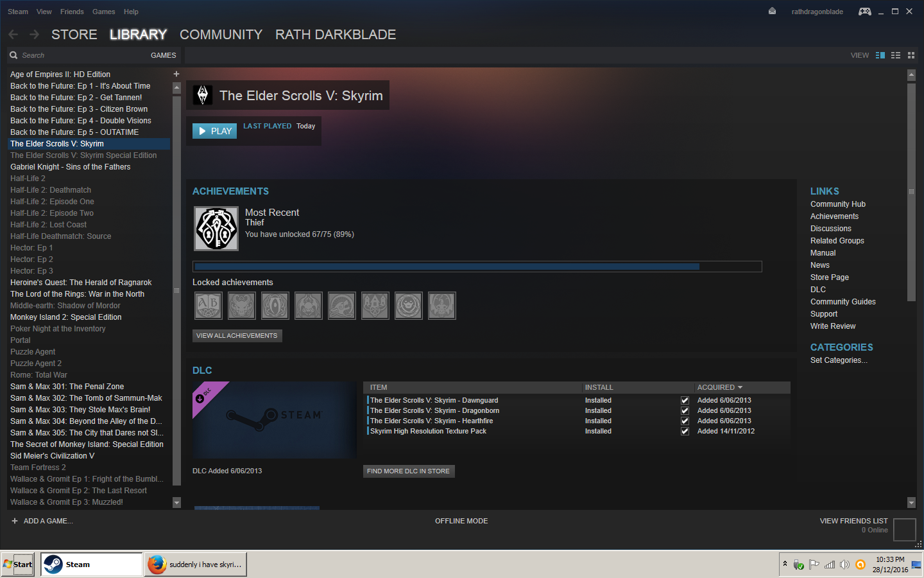
Task: Open Big Picture mode controller icon
Action: 865,12
